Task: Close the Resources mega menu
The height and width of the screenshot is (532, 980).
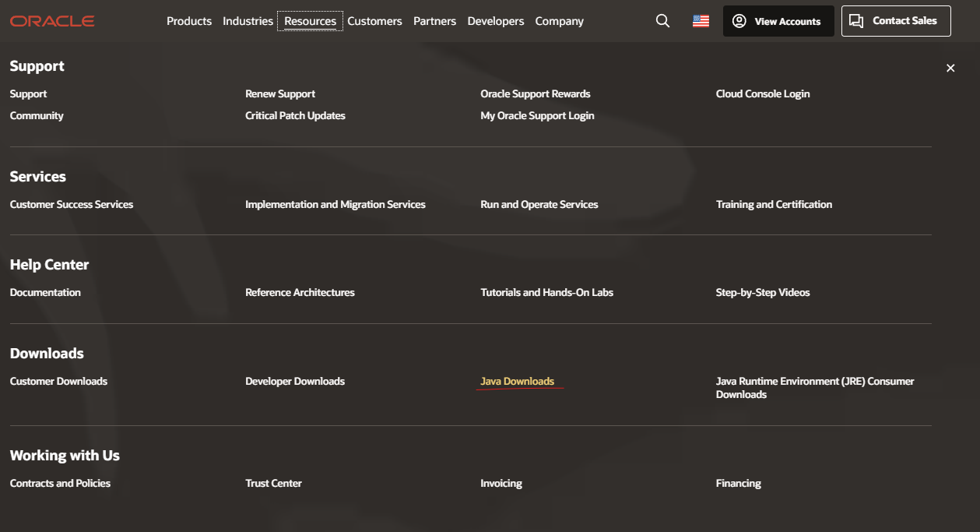Action: click(950, 69)
